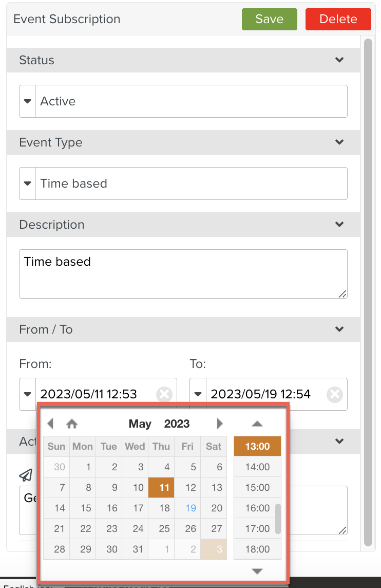Viewport: 381px width, 588px height.
Task: Click the next month arrow in calendar
Action: point(220,424)
